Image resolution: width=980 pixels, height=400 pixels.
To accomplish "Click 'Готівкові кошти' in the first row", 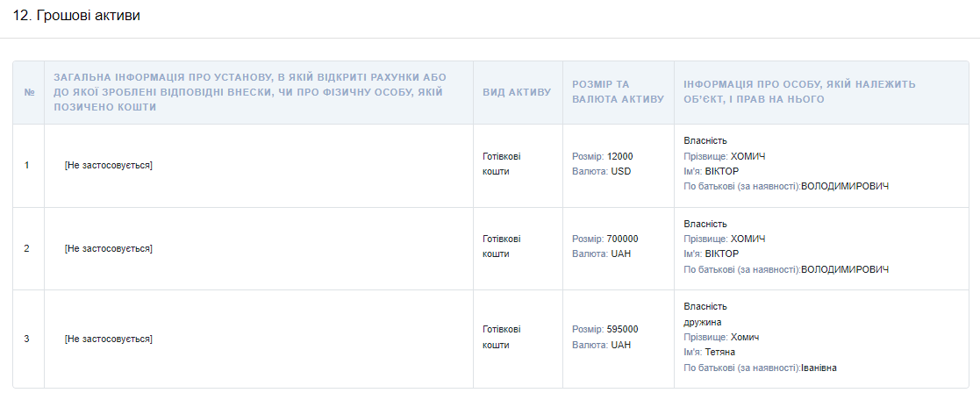I will pyautogui.click(x=502, y=164).
